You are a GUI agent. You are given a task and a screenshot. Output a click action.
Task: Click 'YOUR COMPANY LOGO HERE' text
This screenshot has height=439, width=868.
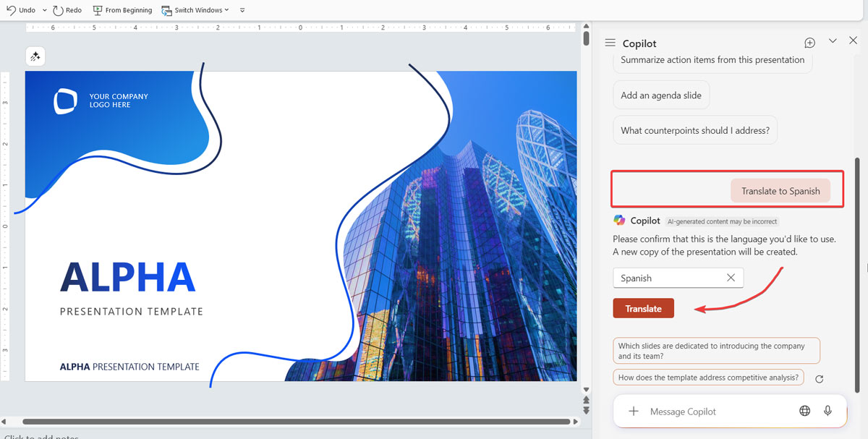[119, 101]
